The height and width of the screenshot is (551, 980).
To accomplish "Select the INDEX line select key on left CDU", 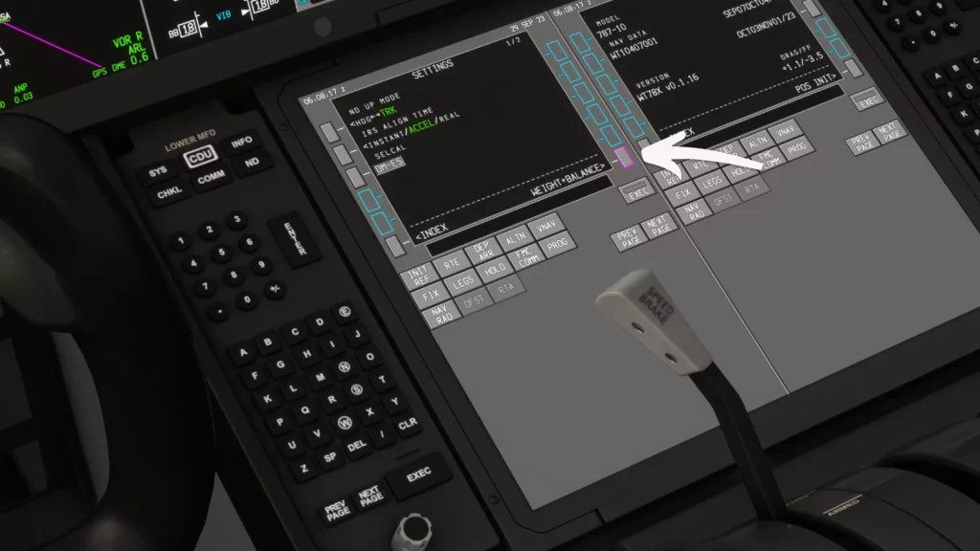I will click(395, 245).
